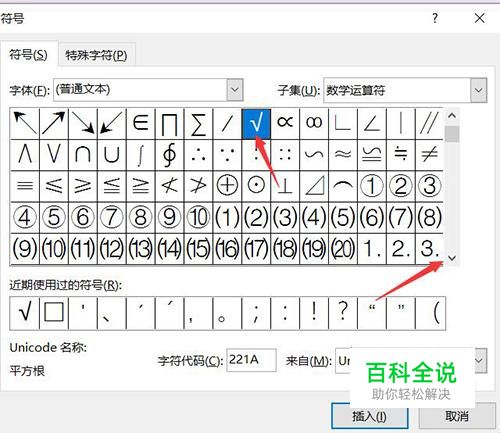Select the logical and ∧ symbol

pos(25,155)
